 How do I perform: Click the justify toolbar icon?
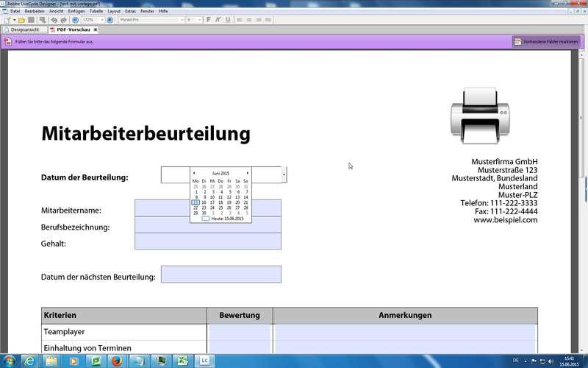coord(268,20)
